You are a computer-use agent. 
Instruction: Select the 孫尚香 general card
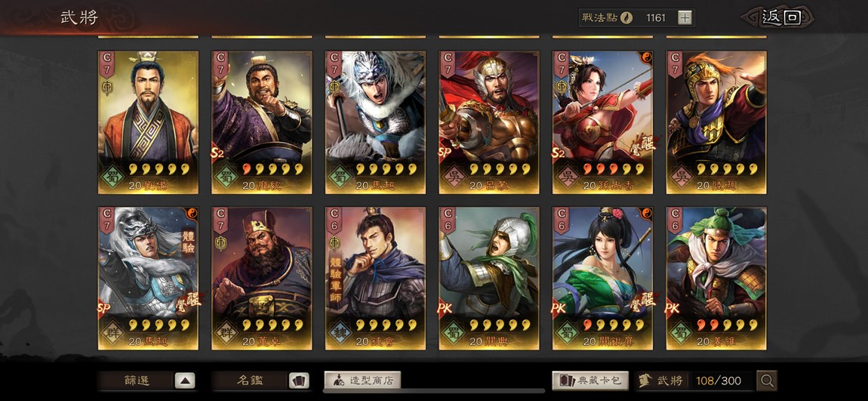pyautogui.click(x=603, y=122)
